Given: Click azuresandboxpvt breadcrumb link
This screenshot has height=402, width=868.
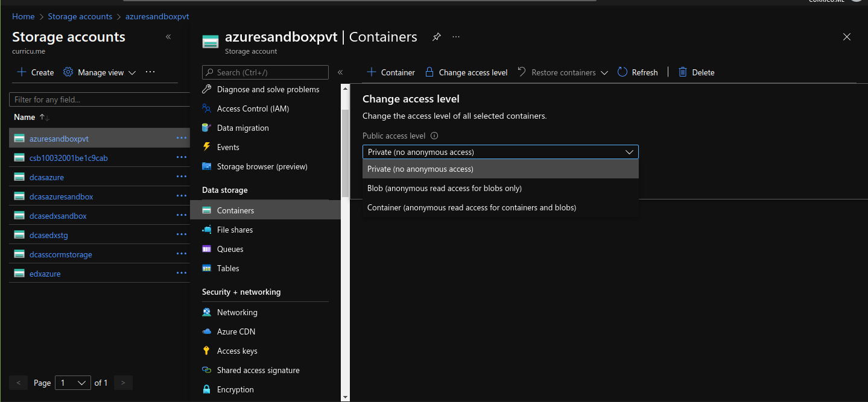Looking at the screenshot, I should click(157, 16).
